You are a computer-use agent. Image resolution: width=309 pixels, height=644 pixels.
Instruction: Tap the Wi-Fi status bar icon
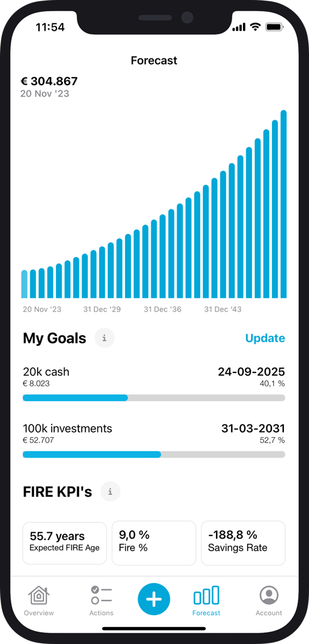[256, 27]
